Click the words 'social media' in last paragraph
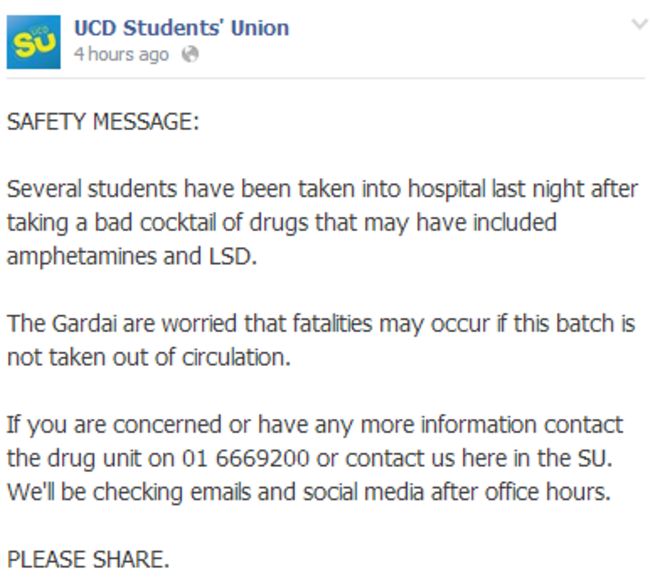 tap(363, 492)
